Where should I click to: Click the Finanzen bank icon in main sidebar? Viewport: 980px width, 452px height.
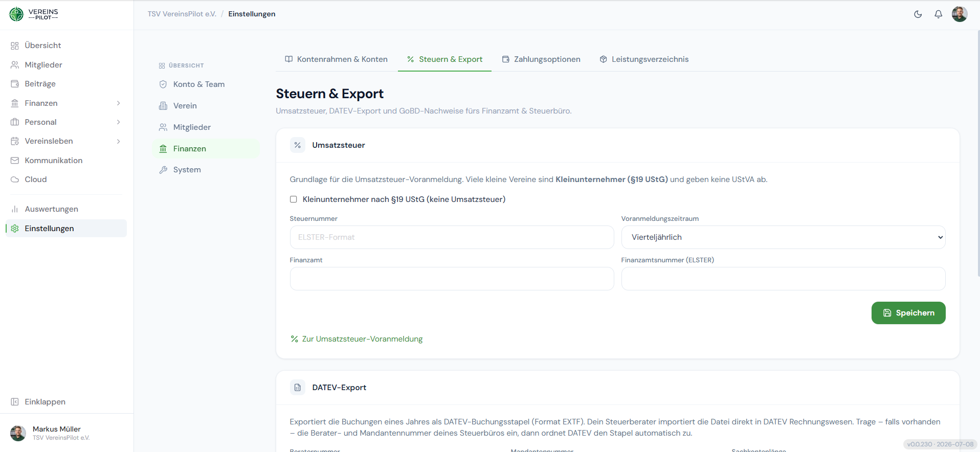pyautogui.click(x=15, y=103)
